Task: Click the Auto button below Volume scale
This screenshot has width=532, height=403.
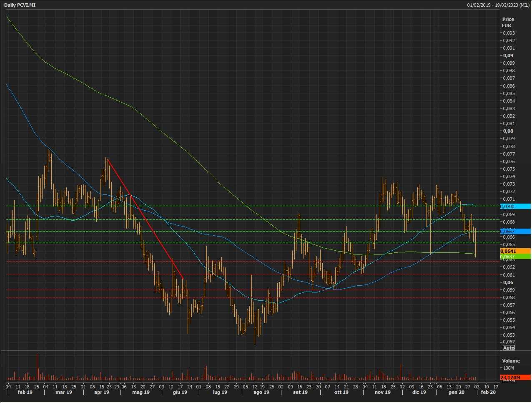Action: pos(509,380)
